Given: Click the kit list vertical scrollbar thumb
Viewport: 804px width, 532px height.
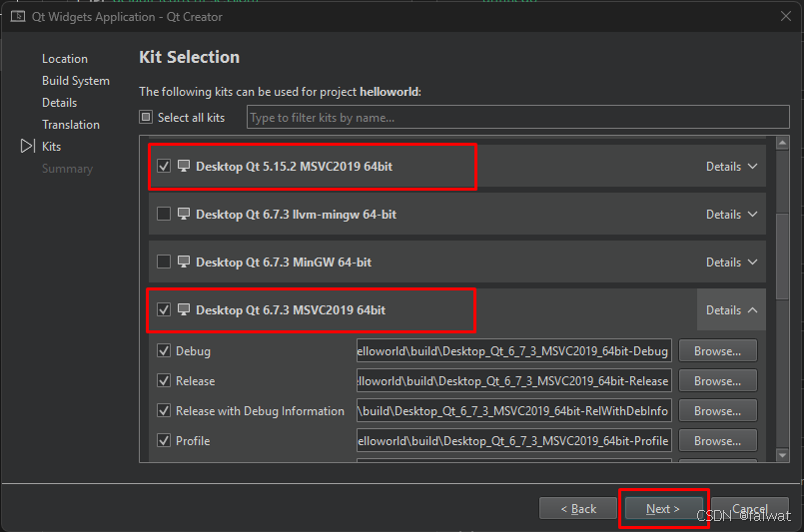Looking at the screenshot, I should click(782, 255).
